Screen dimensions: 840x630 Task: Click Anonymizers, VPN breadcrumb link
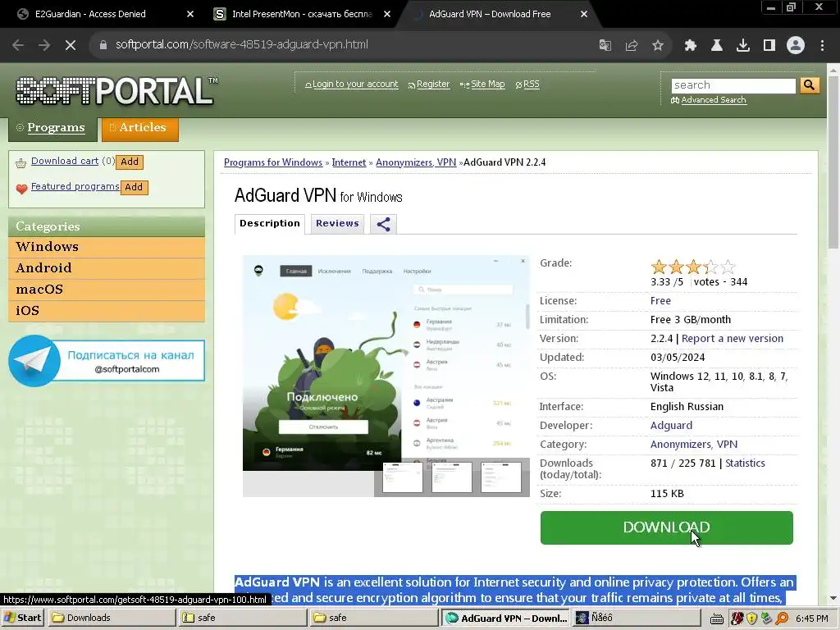[416, 162]
